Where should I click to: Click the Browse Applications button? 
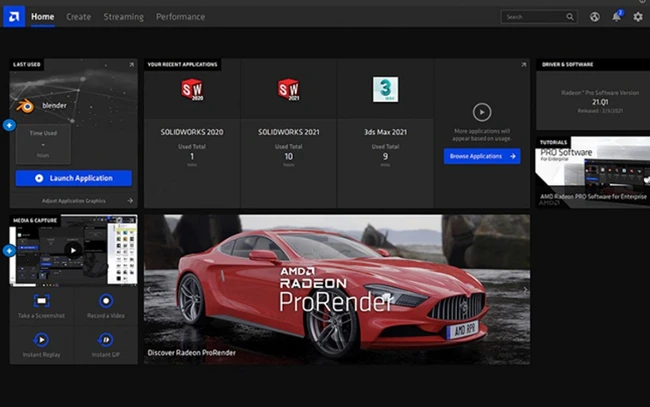(x=482, y=156)
